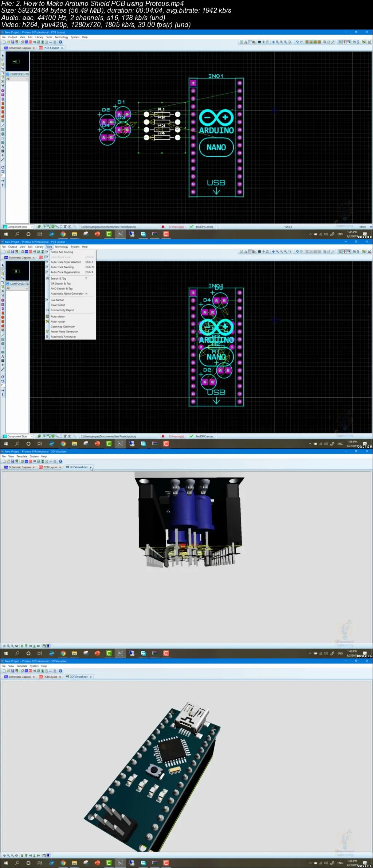Image resolution: width=373 pixels, height=868 pixels.
Task: Toggle Follow Me Routing in Tools menu
Action: [x=70, y=252]
